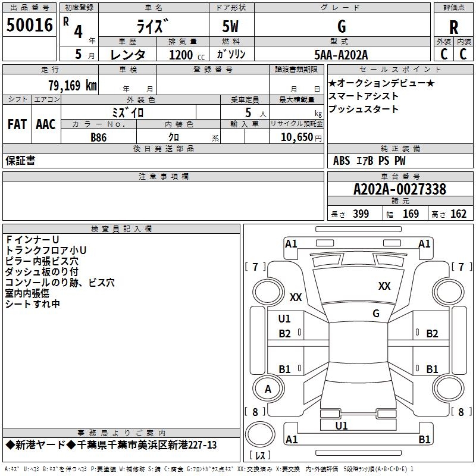Screen dimensions: 476x476
Task: Select the damage code legend line
Action: coord(209,469)
